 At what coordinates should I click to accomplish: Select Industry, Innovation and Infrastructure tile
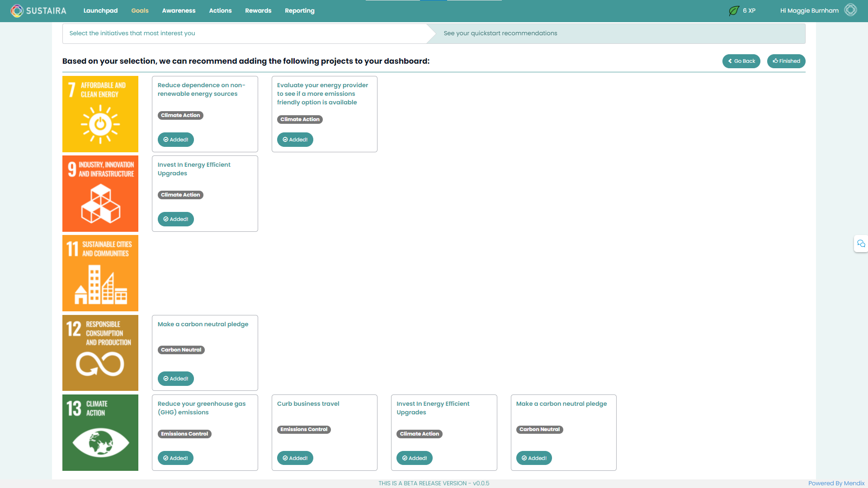tap(100, 193)
